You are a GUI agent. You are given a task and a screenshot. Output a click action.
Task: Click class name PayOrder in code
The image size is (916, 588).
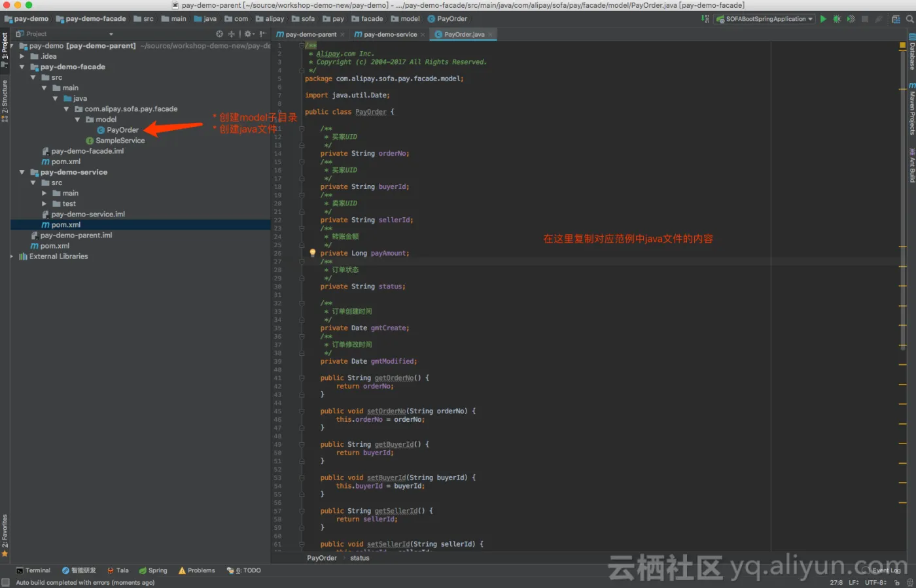[371, 112]
